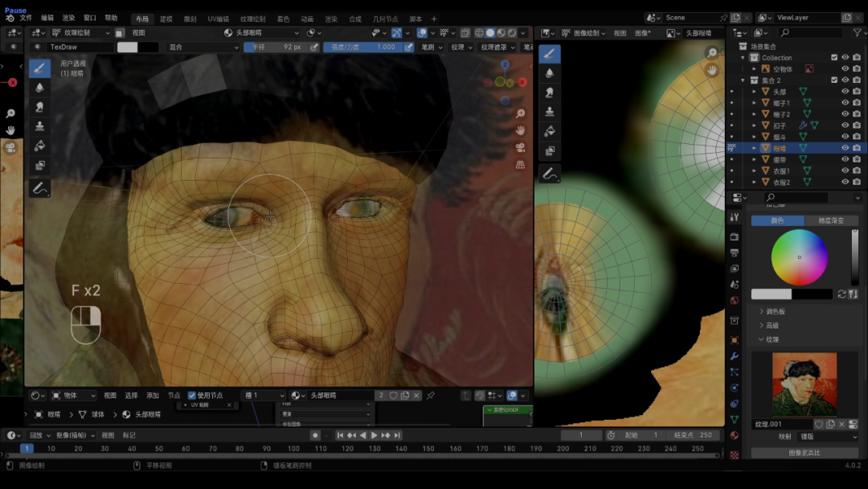The image size is (868, 489).
Task: Click the brush color swatch in header
Action: point(127,47)
